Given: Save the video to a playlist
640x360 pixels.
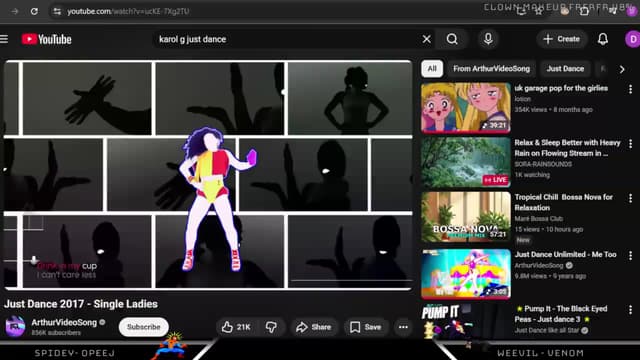Looking at the screenshot, I should pyautogui.click(x=365, y=327).
